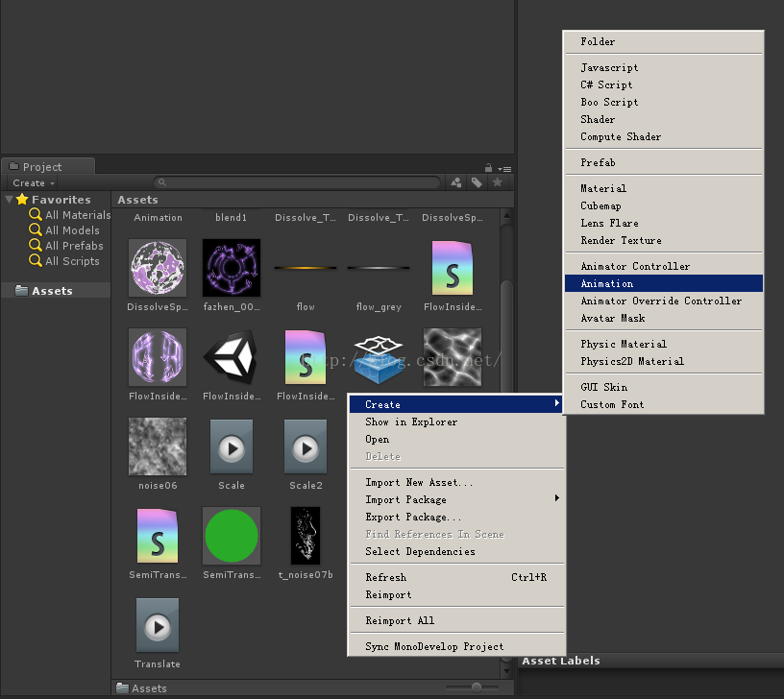Create a Cubemap from submenu

(x=664, y=205)
